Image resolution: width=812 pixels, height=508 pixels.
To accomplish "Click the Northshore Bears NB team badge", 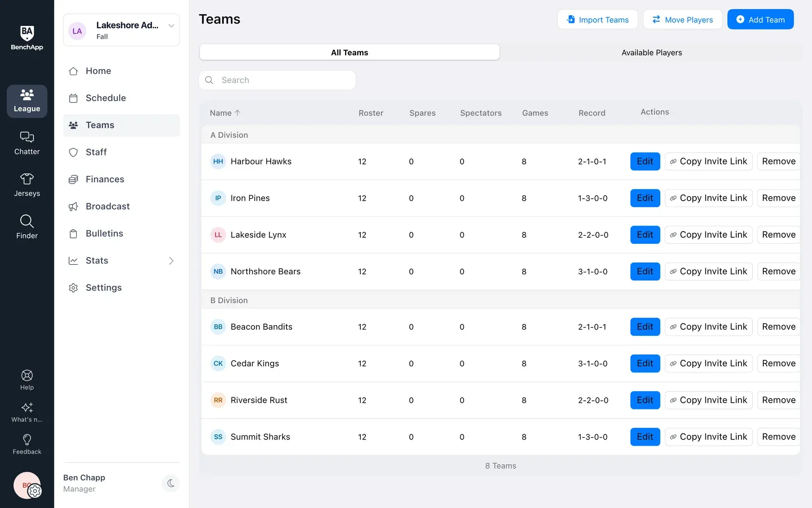I will click(218, 271).
